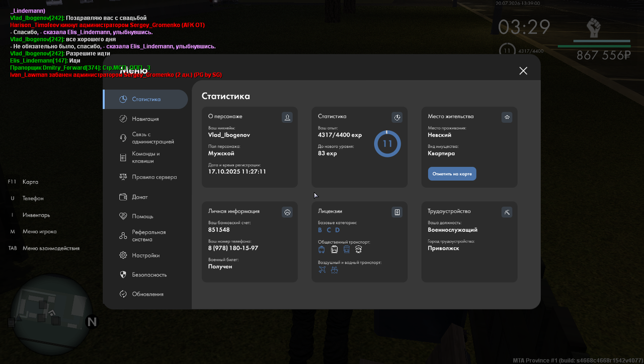The width and height of the screenshot is (644, 364).
Task: Click the C license category
Action: (329, 230)
